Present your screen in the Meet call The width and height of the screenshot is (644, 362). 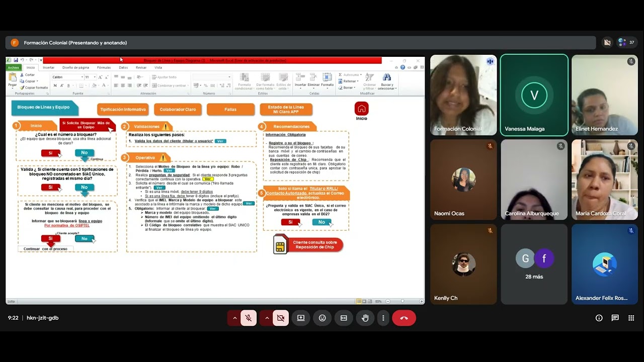coord(301,318)
